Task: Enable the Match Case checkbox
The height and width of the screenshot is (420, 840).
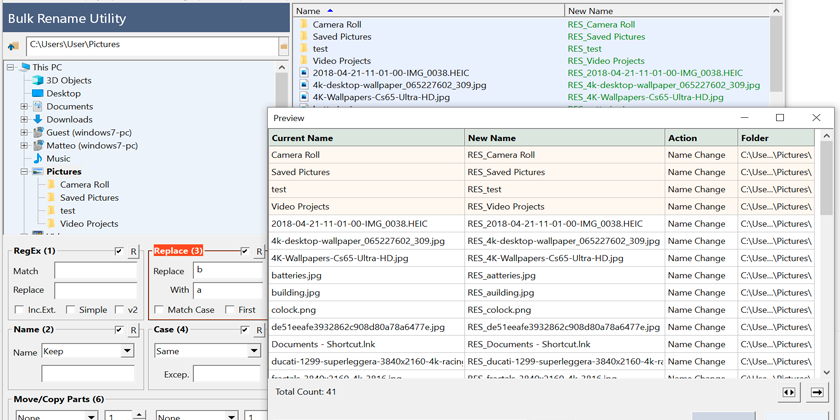Action: 158,310
